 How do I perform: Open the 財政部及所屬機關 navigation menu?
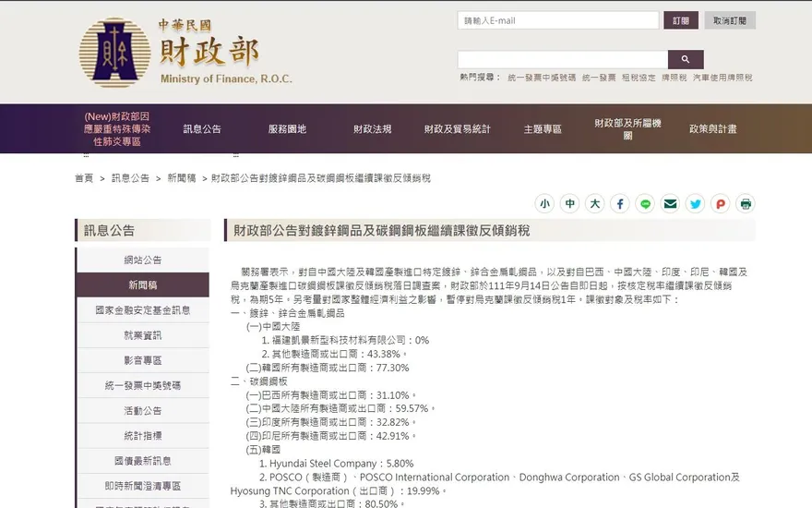tap(627, 129)
